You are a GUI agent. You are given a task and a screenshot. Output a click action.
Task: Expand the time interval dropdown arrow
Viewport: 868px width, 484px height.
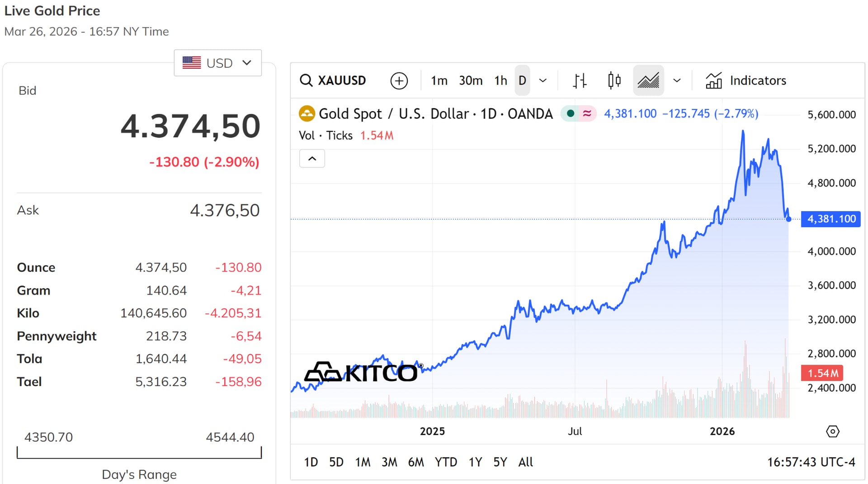543,80
